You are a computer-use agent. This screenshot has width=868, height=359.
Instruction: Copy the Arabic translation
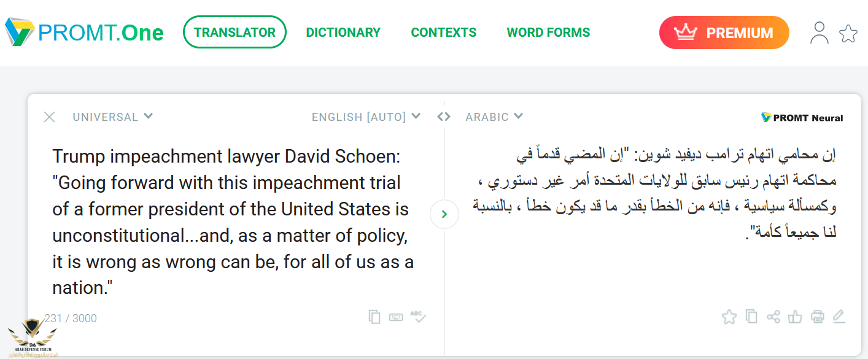pos(751,317)
